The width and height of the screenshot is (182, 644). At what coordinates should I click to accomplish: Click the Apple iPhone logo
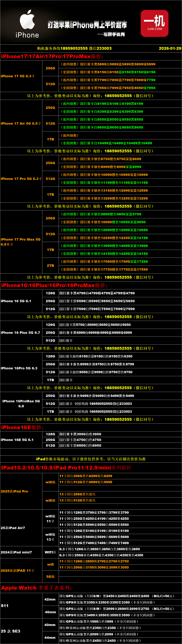tap(27, 24)
